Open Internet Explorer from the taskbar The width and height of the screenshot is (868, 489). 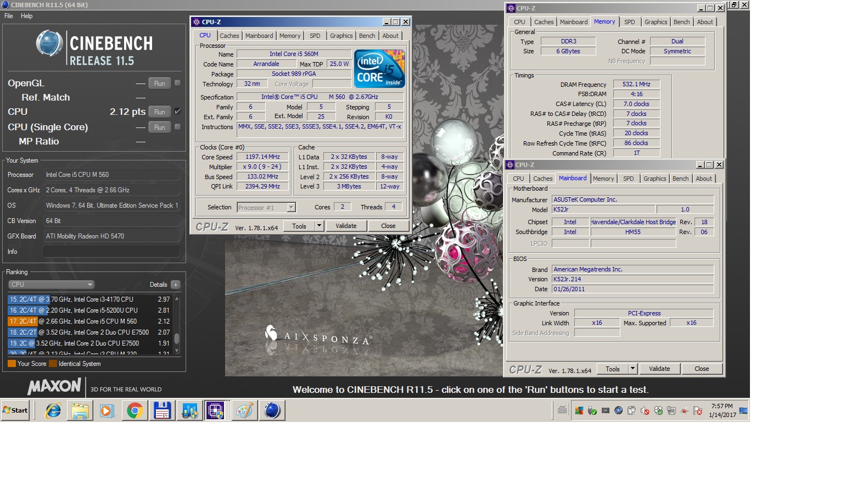tap(53, 410)
